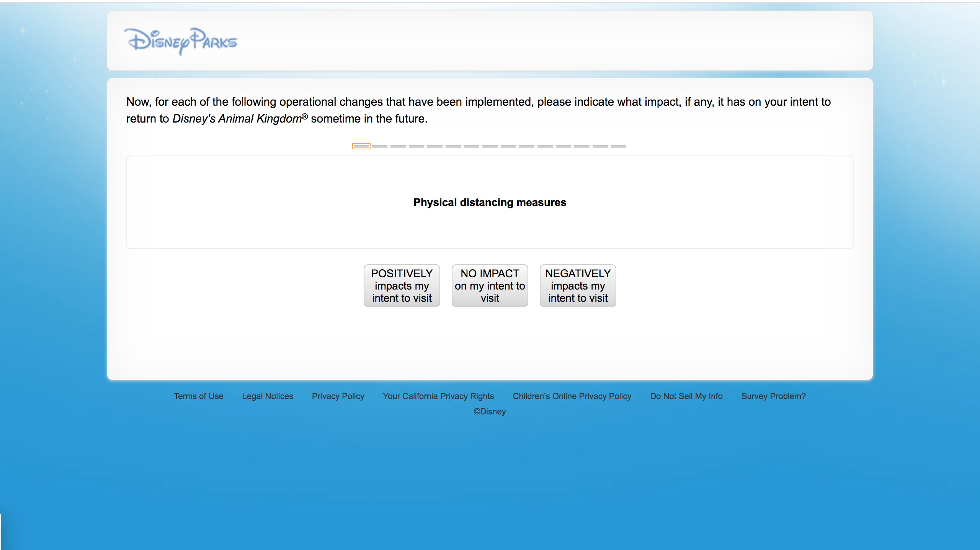Click the Disney's Animal Kingdom italic text
Viewport: 980px width, 550px height.
(x=237, y=119)
